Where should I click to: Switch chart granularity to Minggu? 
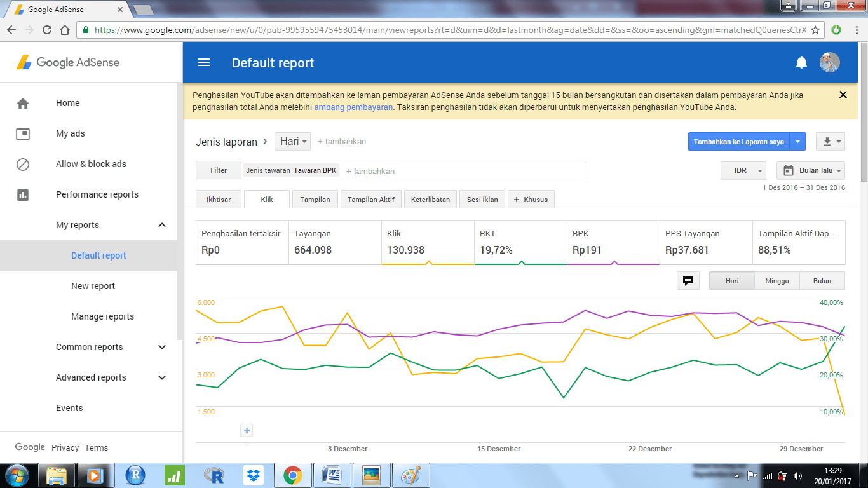coord(777,281)
